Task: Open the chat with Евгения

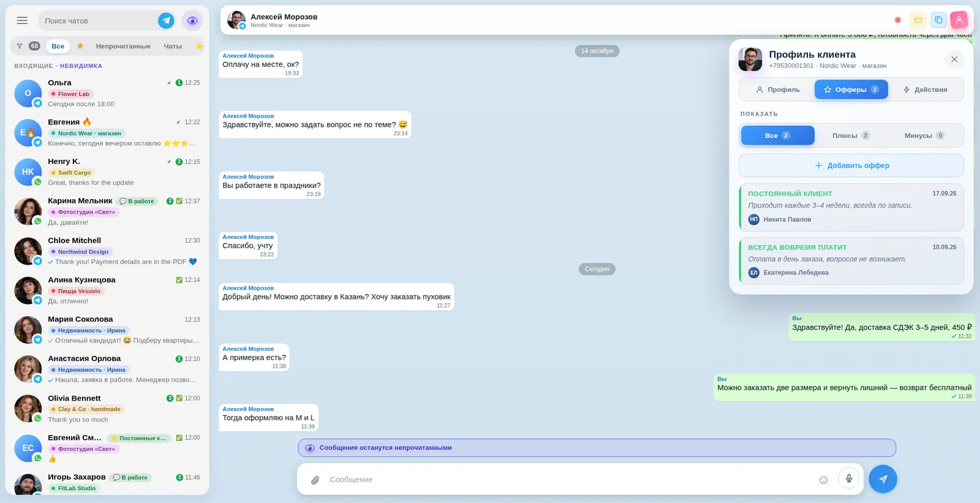Action: [x=107, y=132]
